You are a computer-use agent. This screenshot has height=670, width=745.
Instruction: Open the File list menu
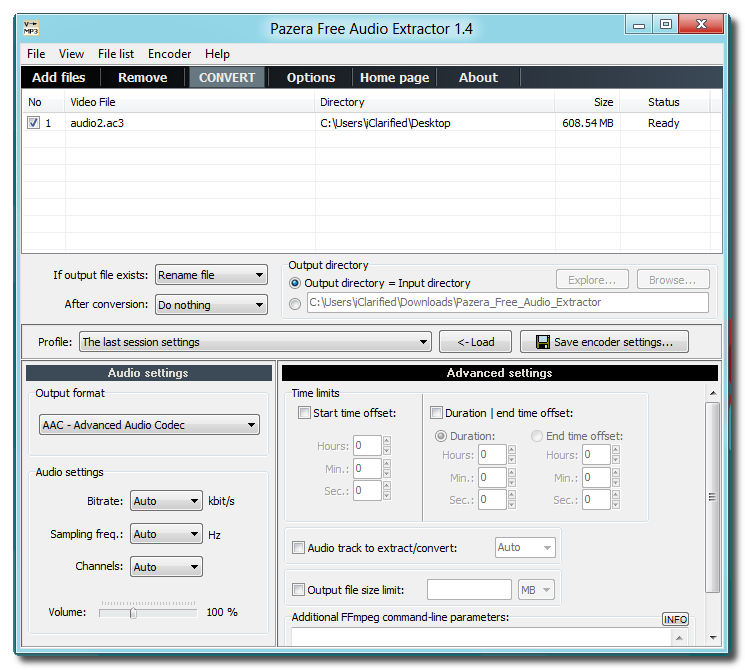(116, 54)
